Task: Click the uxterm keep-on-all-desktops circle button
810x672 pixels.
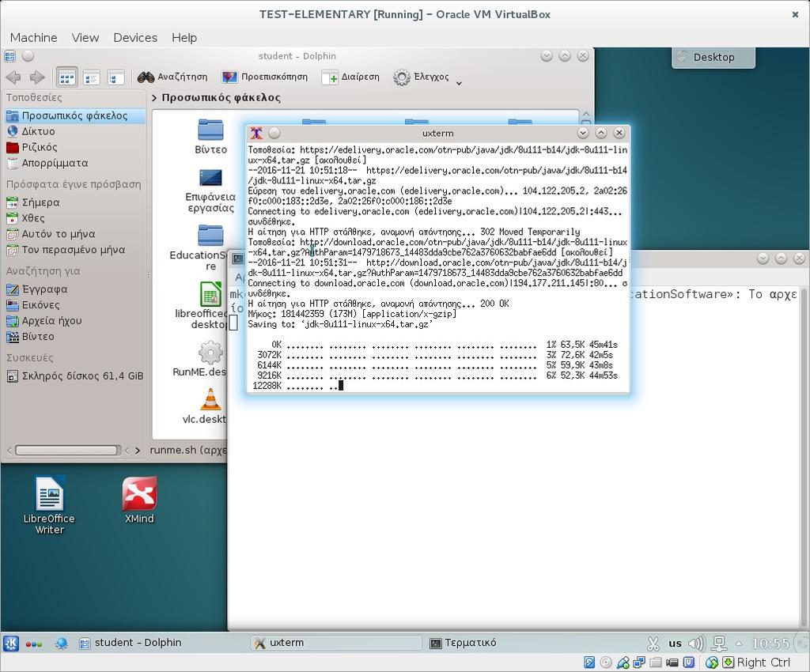Action: (x=274, y=133)
